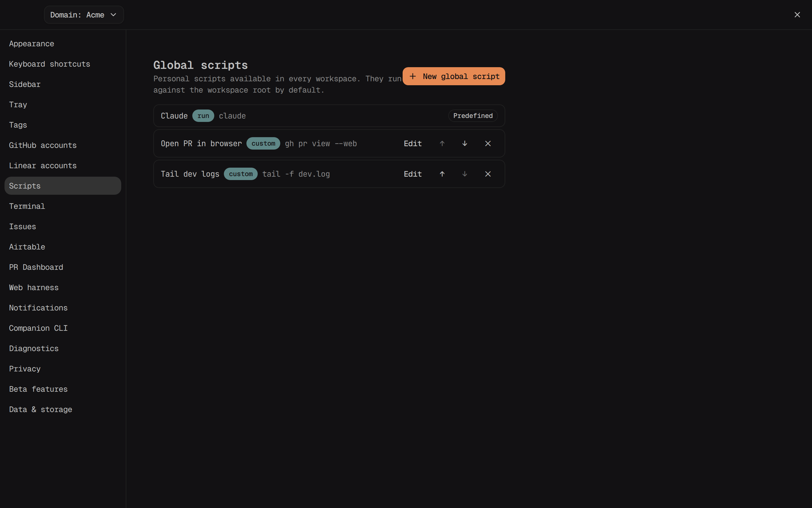The image size is (812, 508).
Task: Click the Predefined badge on Claude row
Action: 473,116
